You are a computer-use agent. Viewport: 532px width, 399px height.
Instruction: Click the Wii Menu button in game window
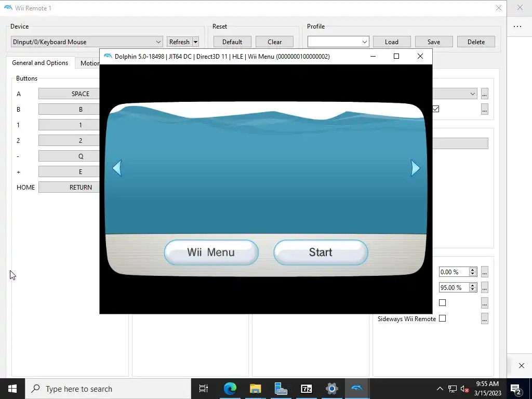[211, 252]
